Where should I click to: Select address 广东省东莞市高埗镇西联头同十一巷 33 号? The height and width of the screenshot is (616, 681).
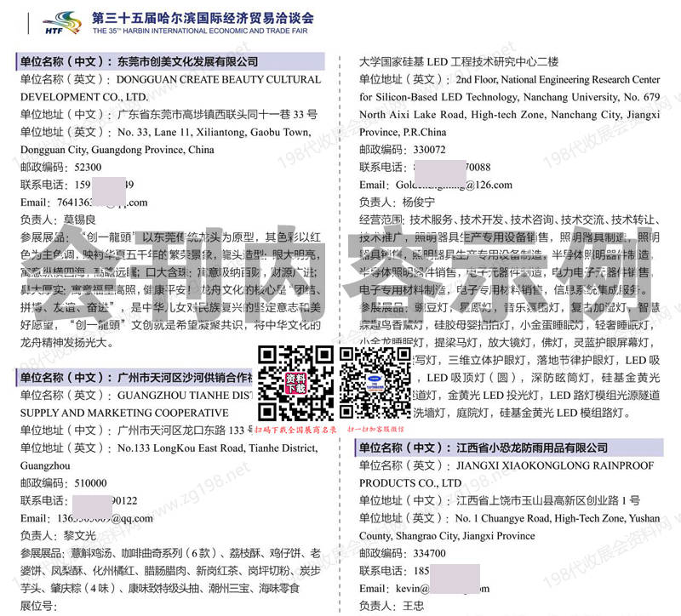[x=218, y=115]
